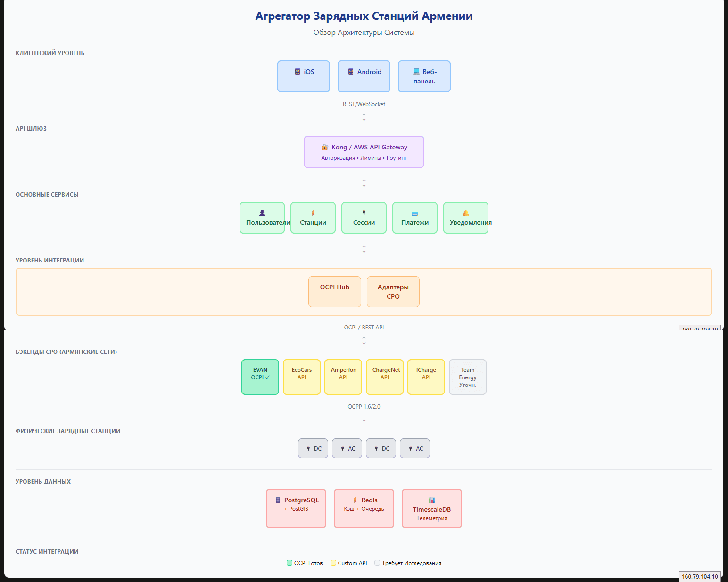Click the lock icon on Kong gateway

(325, 147)
